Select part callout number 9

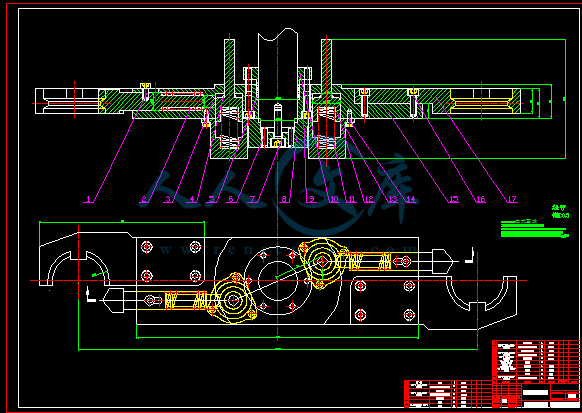tap(311, 200)
